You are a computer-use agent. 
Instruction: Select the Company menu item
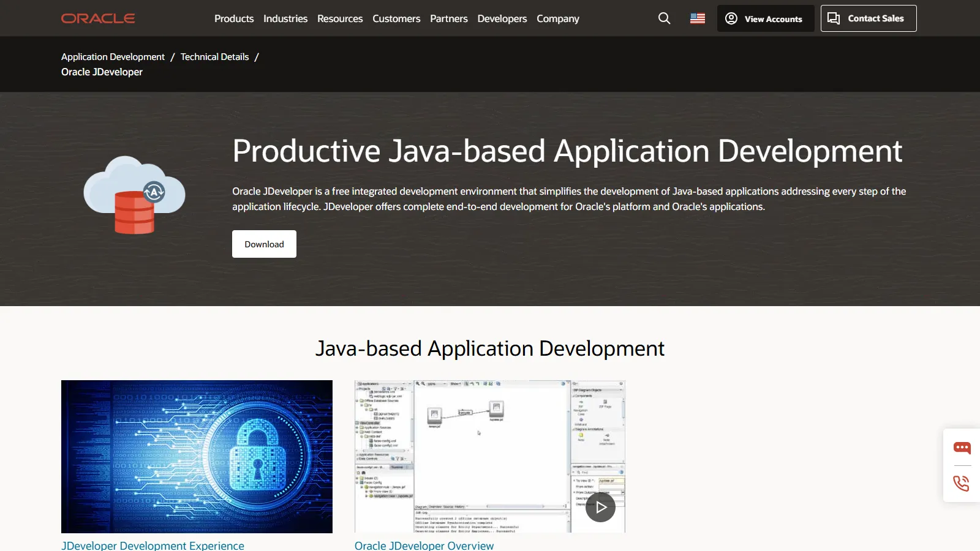click(x=557, y=18)
